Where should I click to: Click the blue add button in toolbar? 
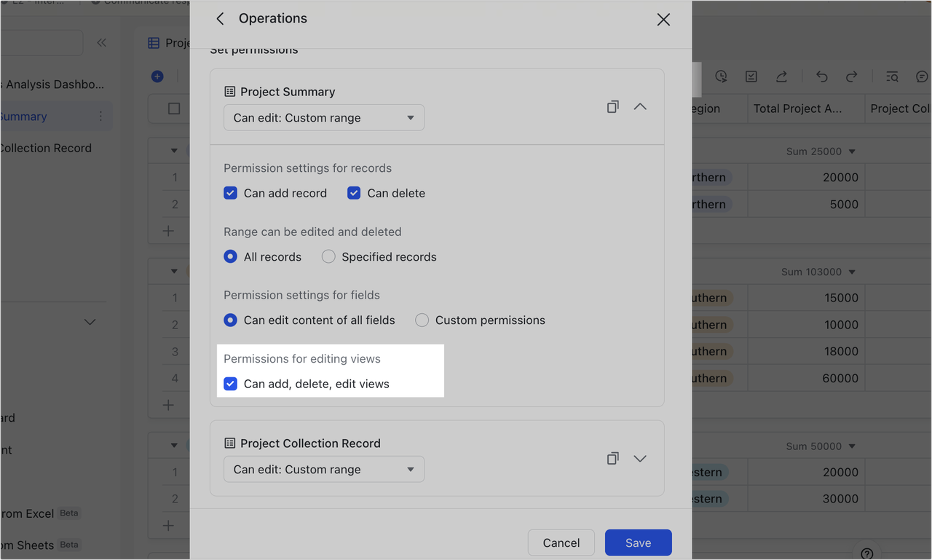[x=157, y=76]
